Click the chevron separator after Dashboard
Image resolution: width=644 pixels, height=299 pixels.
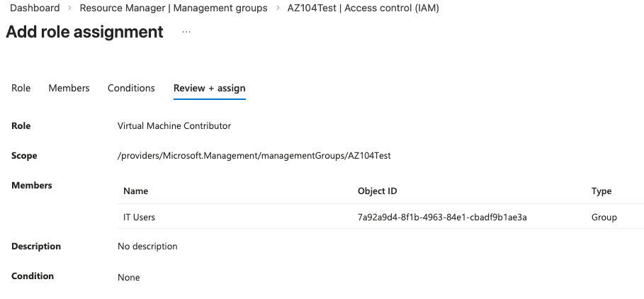(x=69, y=9)
